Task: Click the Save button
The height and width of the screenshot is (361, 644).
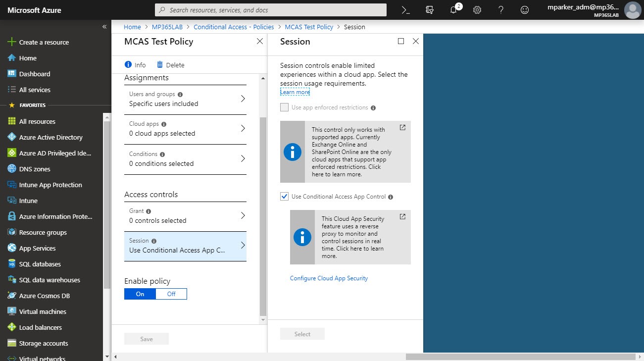Action: coord(147,339)
